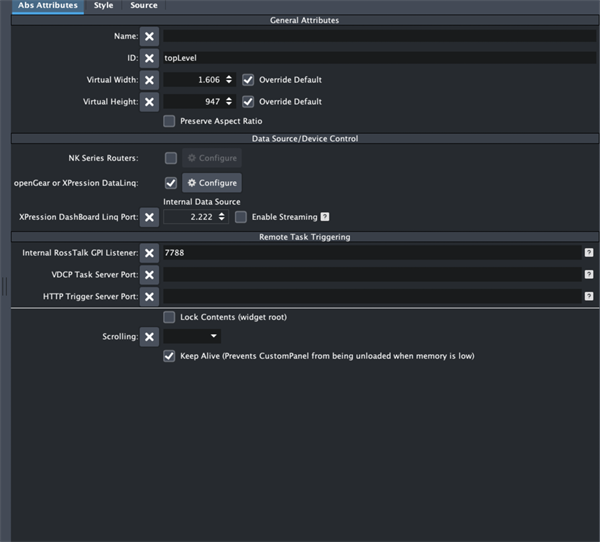
Task: Clear Internal RossTalk GPI Listener X icon
Action: click(149, 253)
